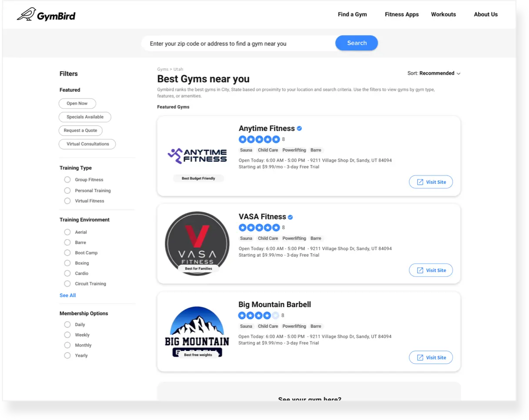Click VASA Fitness verified badge icon
The width and height of the screenshot is (529, 420).
pos(290,217)
